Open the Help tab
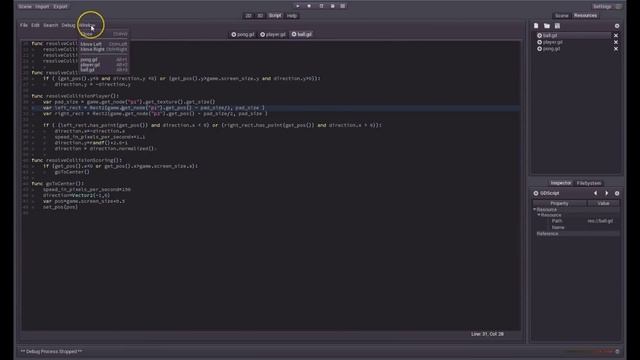The height and width of the screenshot is (360, 640). click(291, 16)
